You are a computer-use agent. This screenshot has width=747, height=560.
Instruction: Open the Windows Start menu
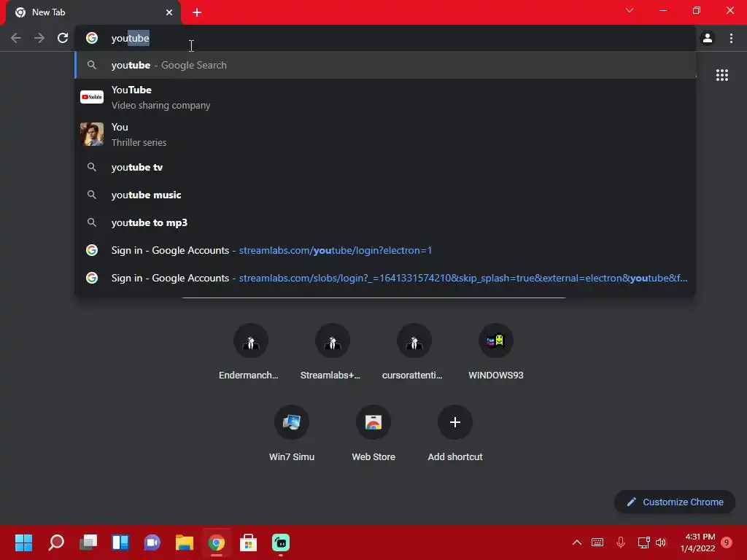coord(23,542)
